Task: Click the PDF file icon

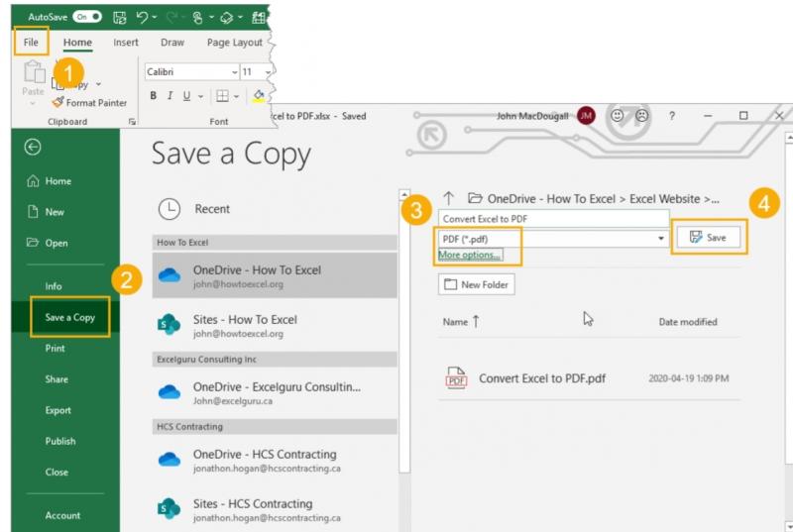Action: point(456,377)
